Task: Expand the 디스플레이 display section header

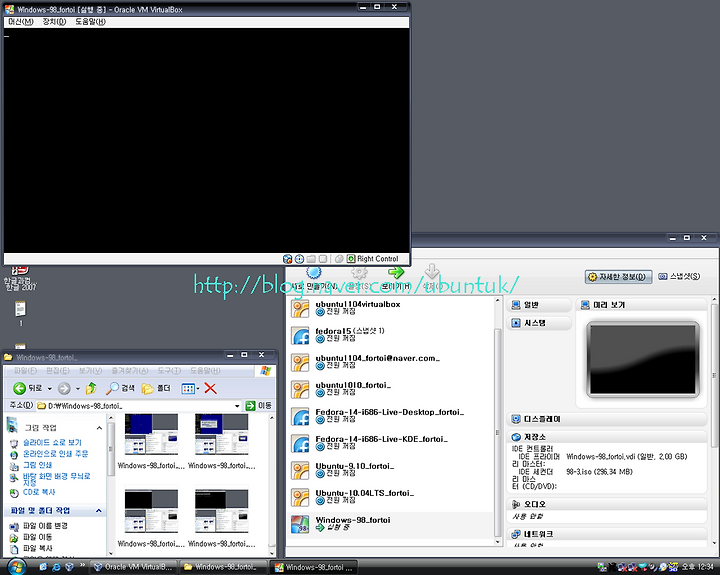Action: point(607,419)
